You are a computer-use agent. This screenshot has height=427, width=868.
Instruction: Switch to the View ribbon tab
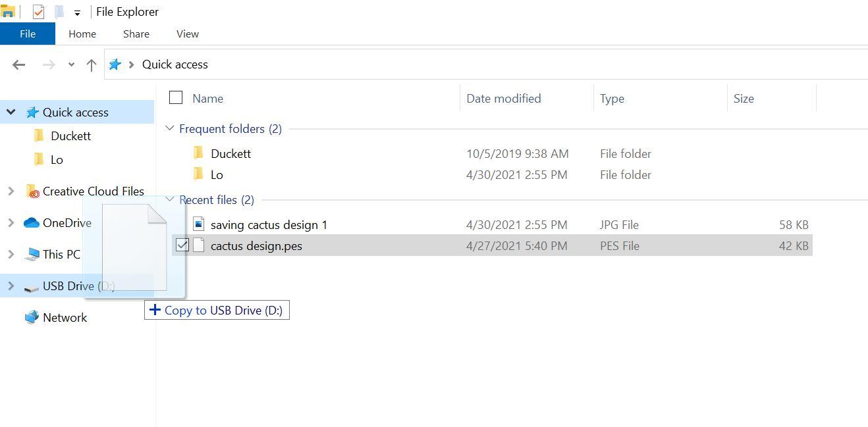(188, 34)
